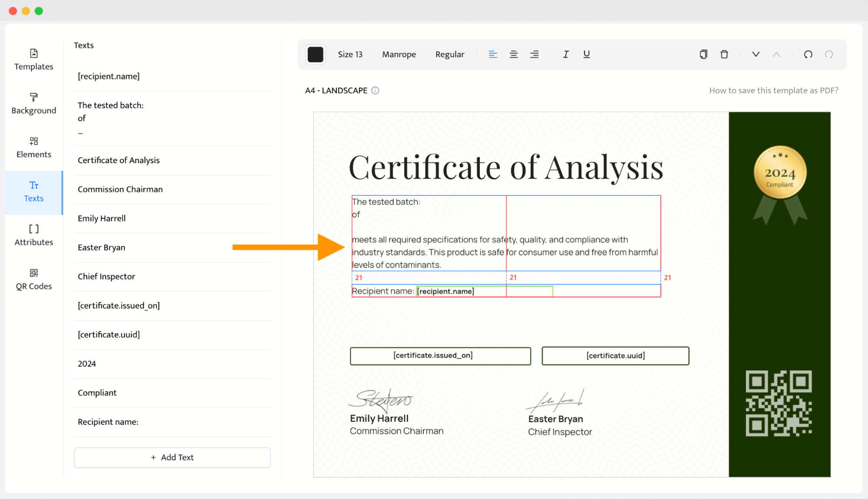The image size is (868, 499).
Task: Select '2024' in the Texts list
Action: [172, 364]
